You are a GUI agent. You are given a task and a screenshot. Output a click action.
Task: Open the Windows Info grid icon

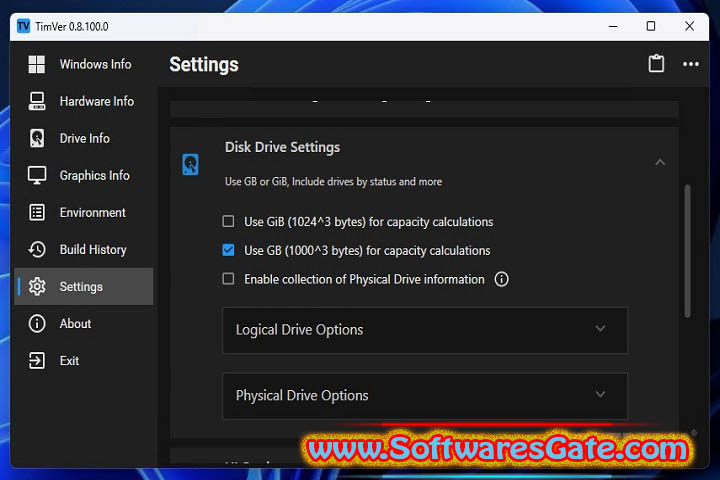37,64
